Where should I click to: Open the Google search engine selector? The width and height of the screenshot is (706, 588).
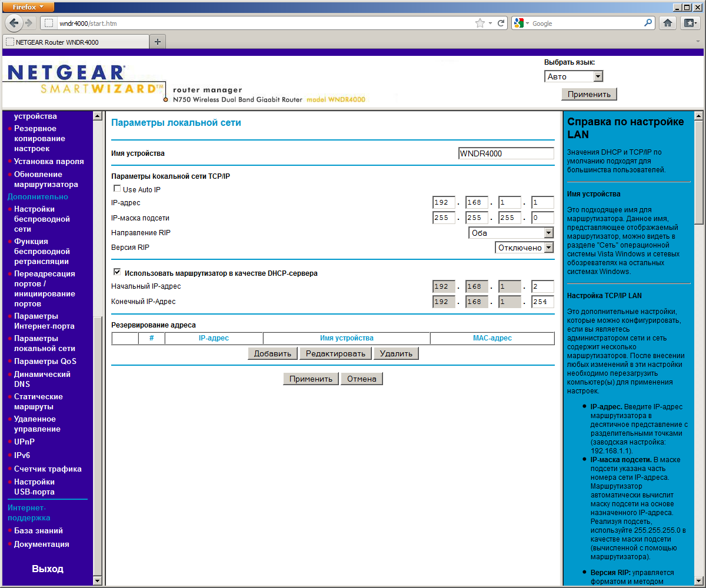(x=522, y=24)
